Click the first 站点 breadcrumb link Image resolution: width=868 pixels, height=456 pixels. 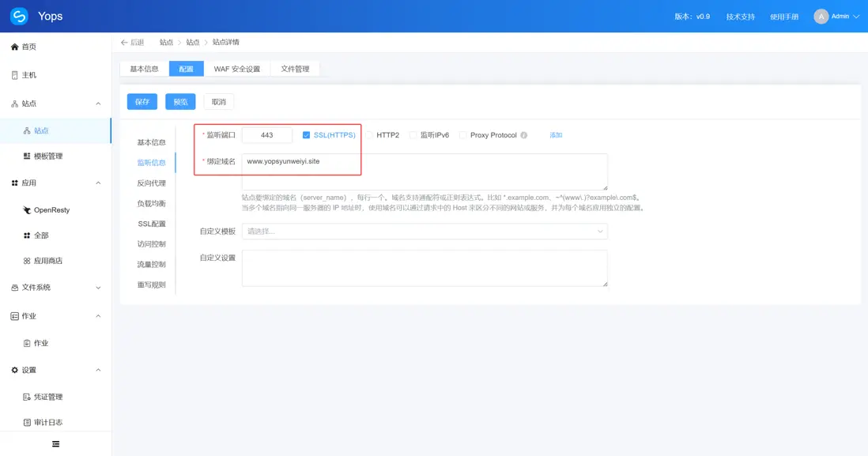click(x=166, y=43)
